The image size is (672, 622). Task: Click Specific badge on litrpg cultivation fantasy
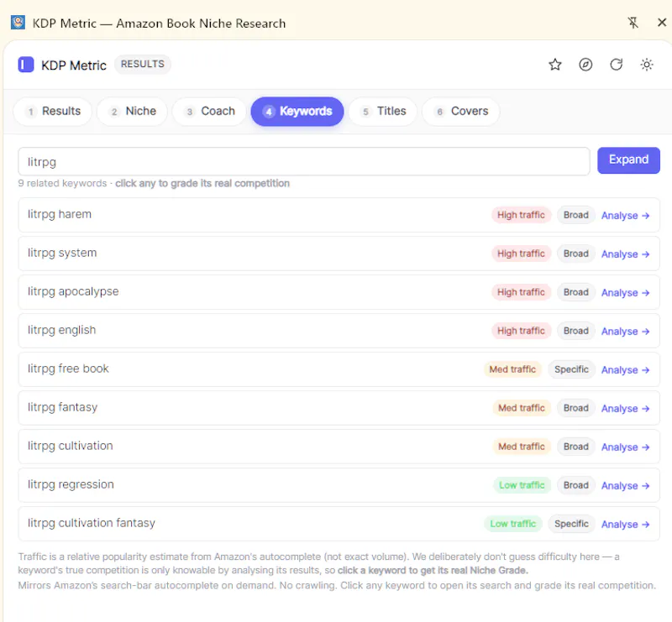coord(571,524)
